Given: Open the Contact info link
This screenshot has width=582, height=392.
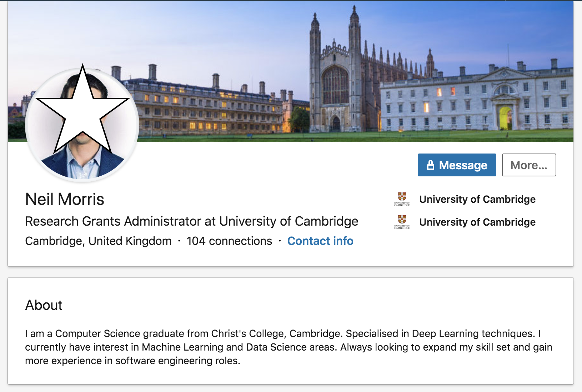Looking at the screenshot, I should click(320, 241).
